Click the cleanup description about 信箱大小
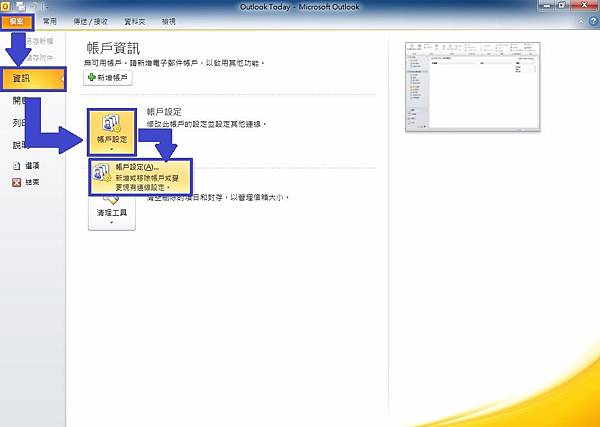600x427 pixels. click(x=218, y=197)
